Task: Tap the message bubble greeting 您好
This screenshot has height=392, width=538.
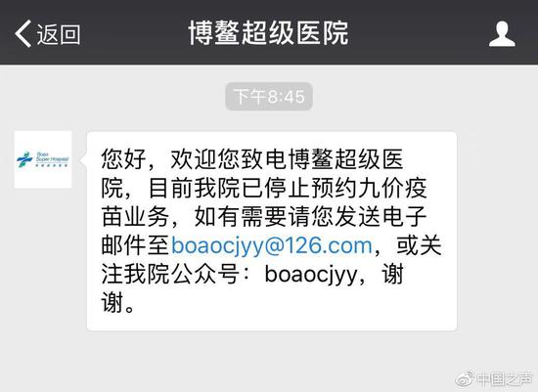Action: pos(124,159)
